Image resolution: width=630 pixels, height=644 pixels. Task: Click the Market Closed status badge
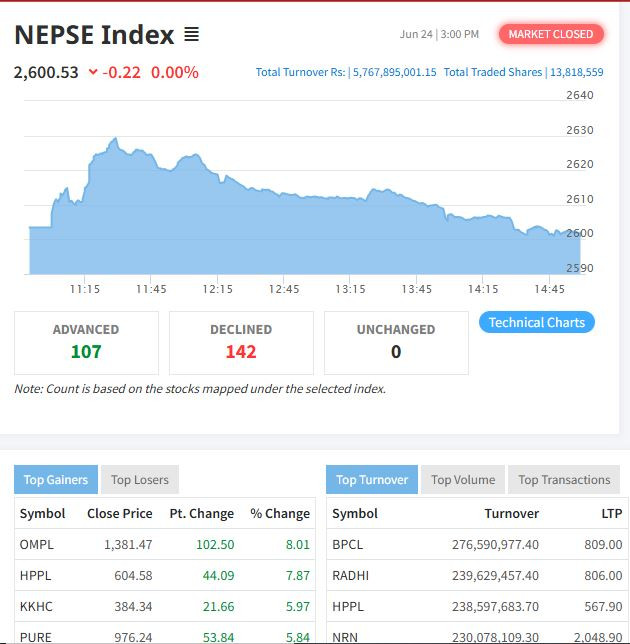coord(550,34)
